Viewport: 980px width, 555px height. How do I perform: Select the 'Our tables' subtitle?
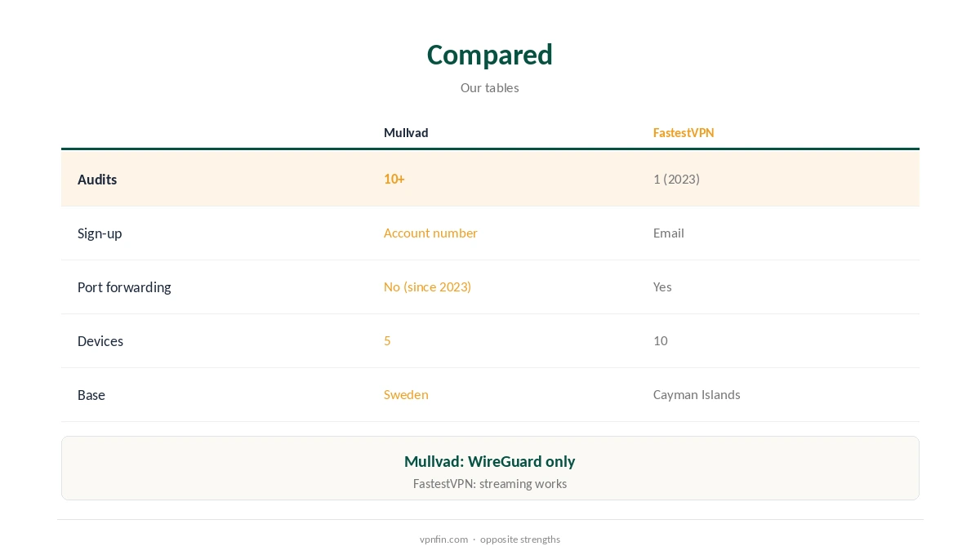point(489,87)
